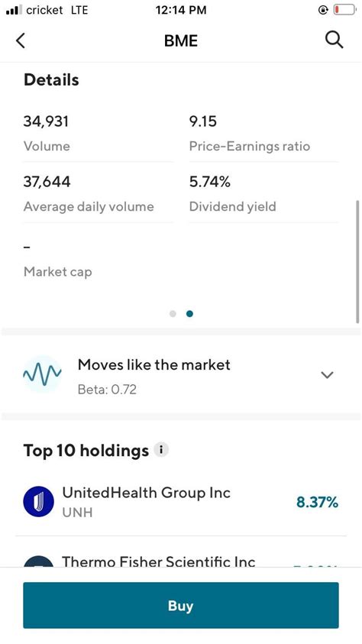Tap the UnitedHealth Group logo icon
The height and width of the screenshot is (644, 362).
point(39,501)
